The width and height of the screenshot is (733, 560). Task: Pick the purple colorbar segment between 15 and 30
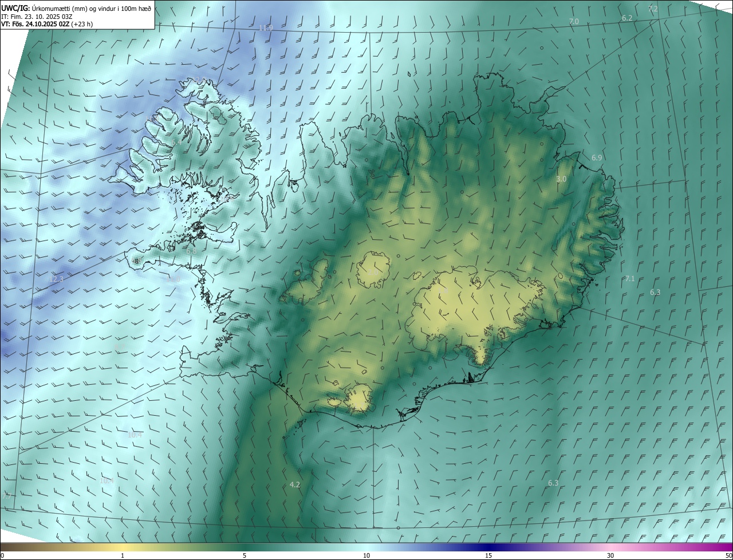550,547
